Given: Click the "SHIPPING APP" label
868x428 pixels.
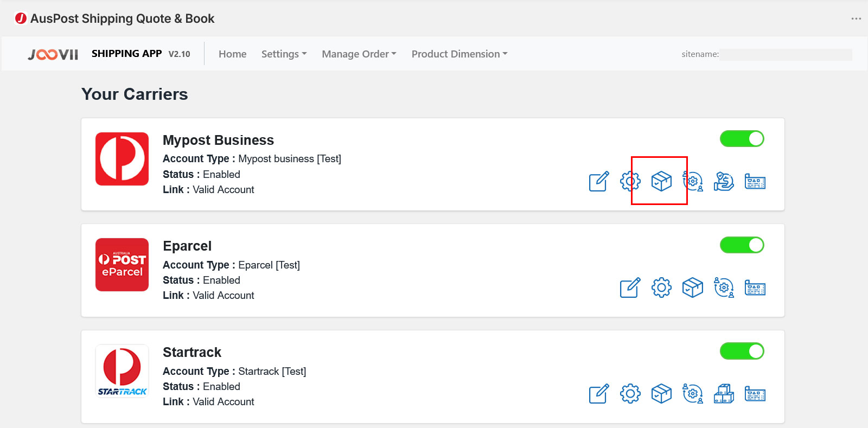Looking at the screenshot, I should (x=126, y=54).
